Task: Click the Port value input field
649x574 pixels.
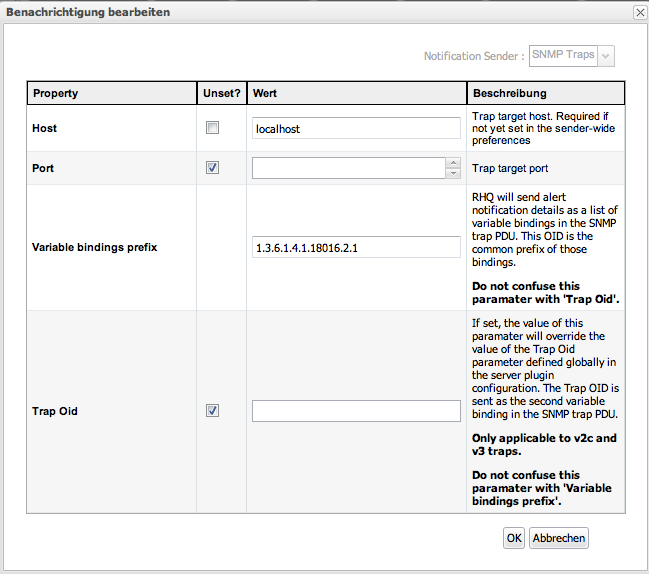Action: coord(349,168)
